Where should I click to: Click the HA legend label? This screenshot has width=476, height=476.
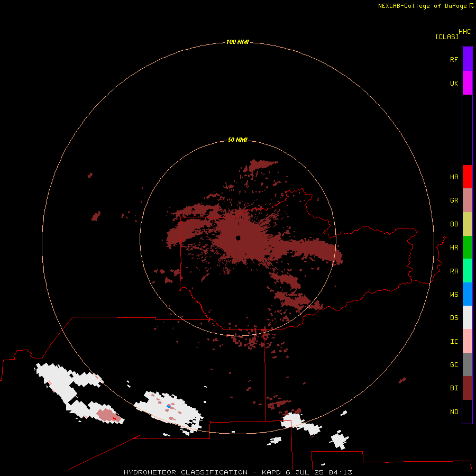click(x=454, y=177)
